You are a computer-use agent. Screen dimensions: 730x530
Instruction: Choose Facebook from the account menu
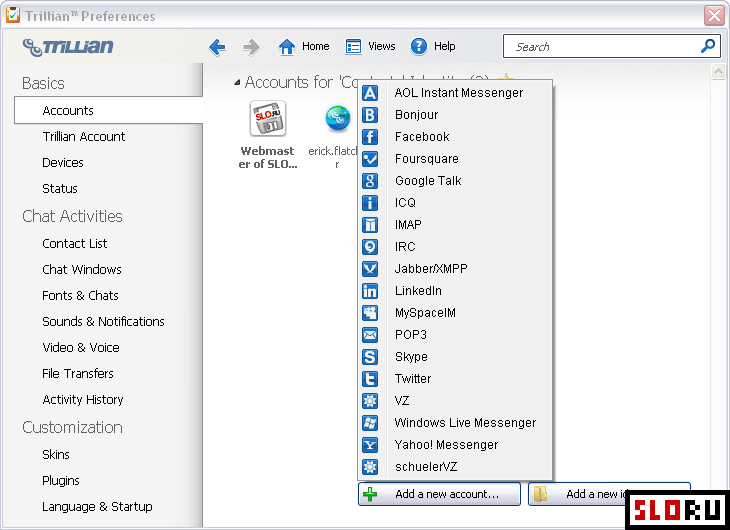tap(455, 137)
